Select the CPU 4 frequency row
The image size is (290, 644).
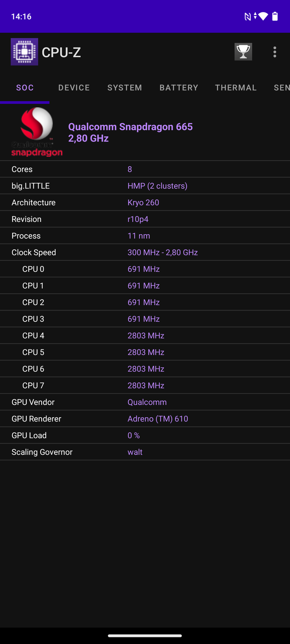click(x=145, y=335)
